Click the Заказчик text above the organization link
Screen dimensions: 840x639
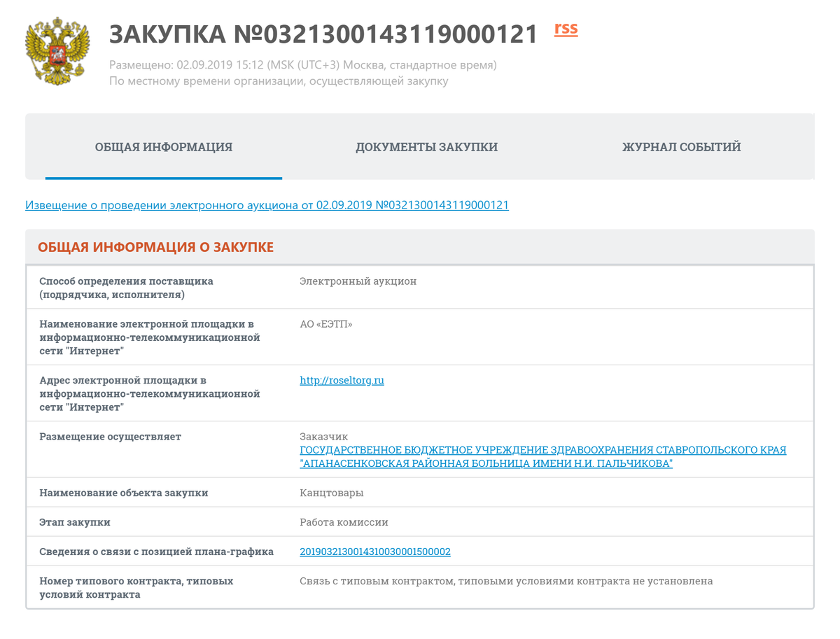(x=323, y=437)
